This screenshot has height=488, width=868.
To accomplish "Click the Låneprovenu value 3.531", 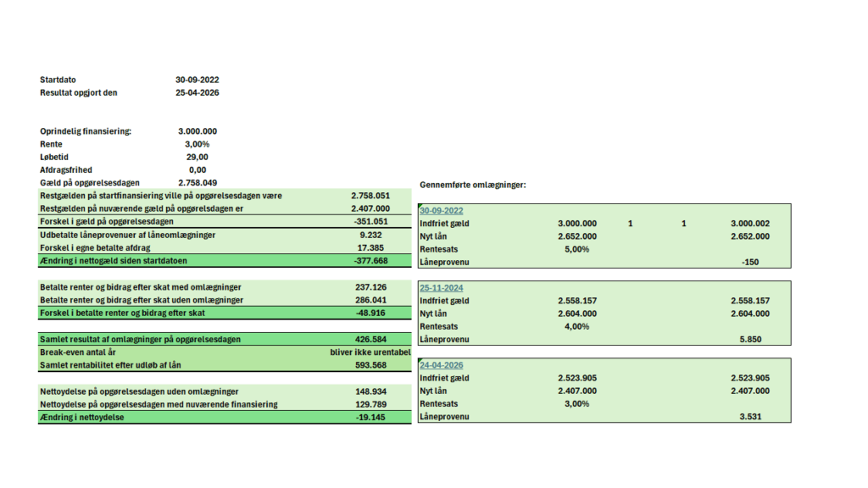I will point(750,417).
